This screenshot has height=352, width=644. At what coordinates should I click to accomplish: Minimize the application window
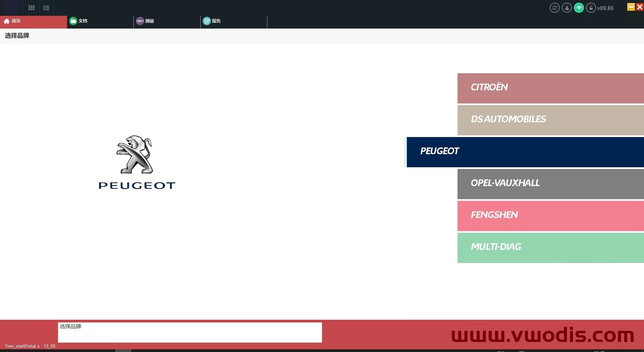pos(631,7)
